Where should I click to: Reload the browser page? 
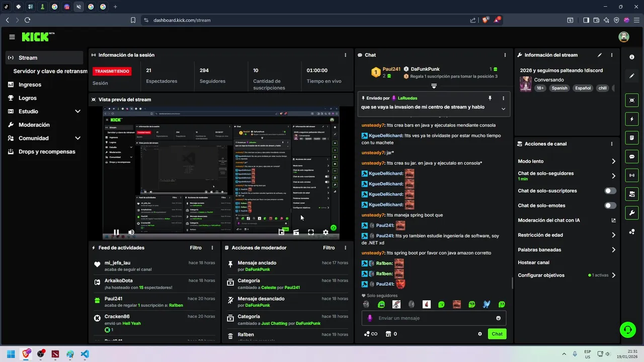[27, 20]
